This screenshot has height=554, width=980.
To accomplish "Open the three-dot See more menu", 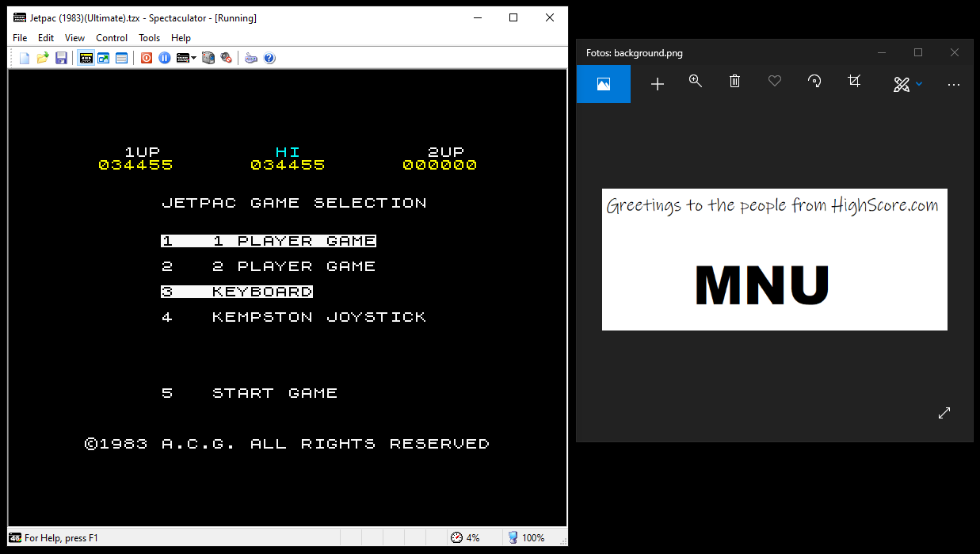I will pos(953,84).
